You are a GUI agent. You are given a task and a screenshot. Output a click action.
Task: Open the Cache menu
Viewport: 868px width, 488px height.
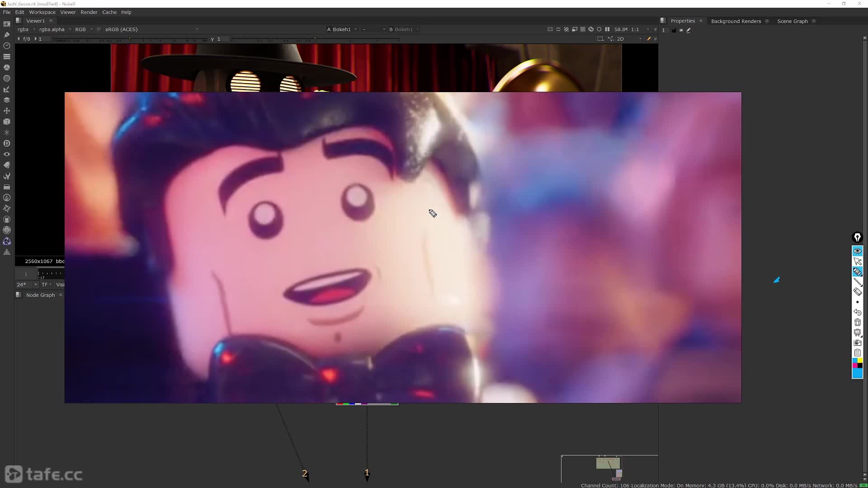pyautogui.click(x=109, y=12)
